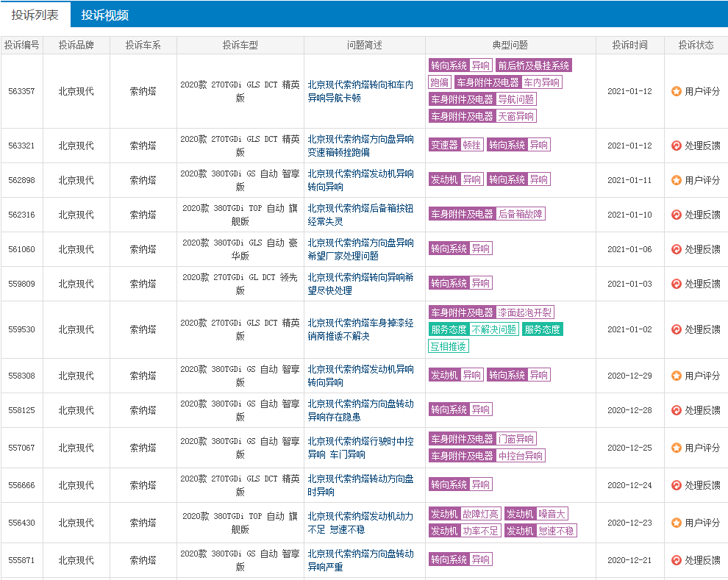This screenshot has height=580, width=728.
Task: Click the 门窗异响 tag in row 557067
Action: [x=515, y=439]
